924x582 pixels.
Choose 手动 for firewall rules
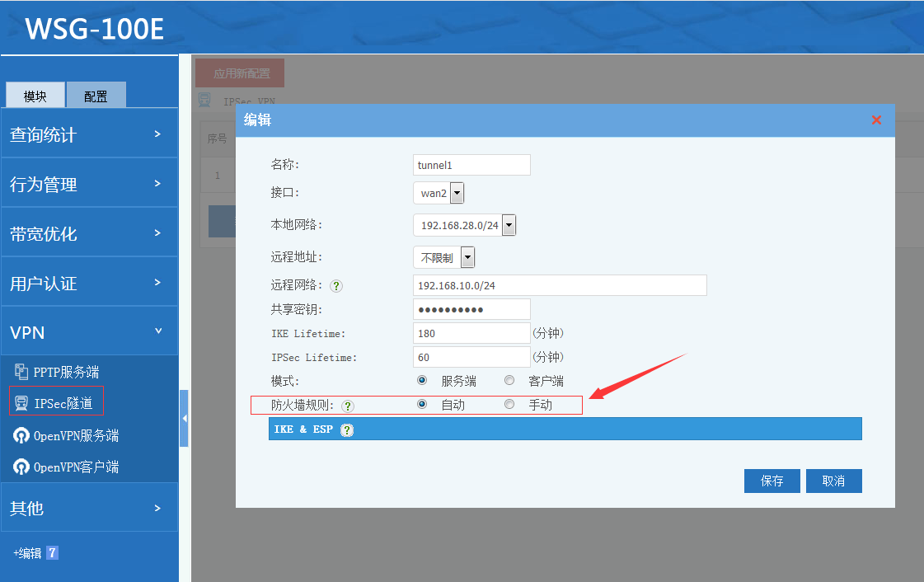(x=509, y=405)
